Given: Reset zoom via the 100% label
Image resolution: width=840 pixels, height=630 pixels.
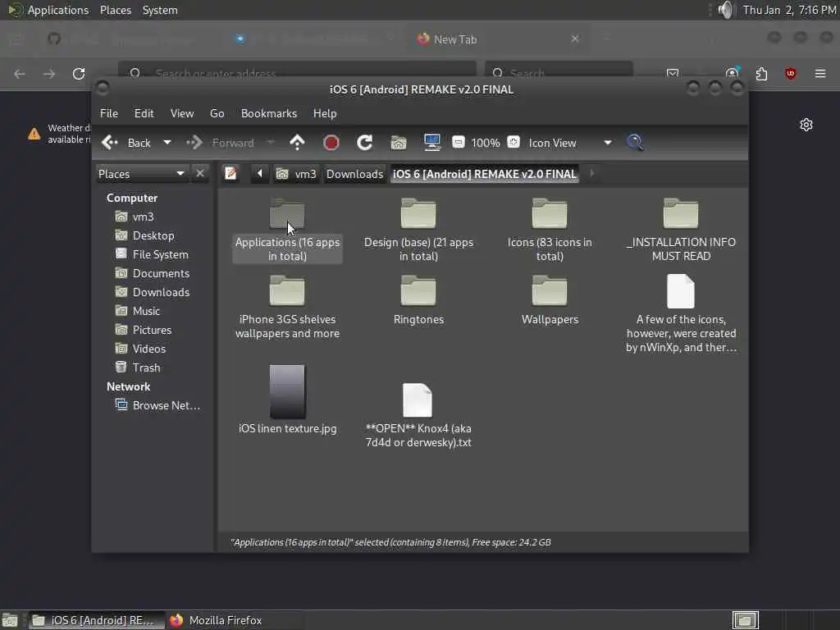Looking at the screenshot, I should coord(486,143).
